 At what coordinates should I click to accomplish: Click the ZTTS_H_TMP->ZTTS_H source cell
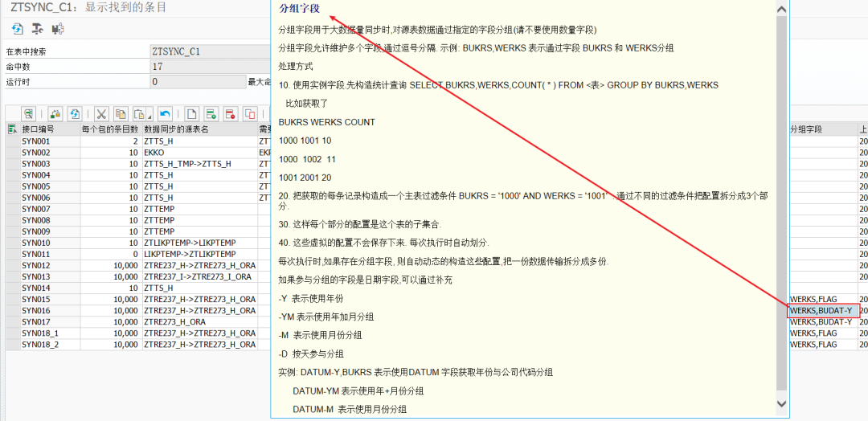coord(200,164)
